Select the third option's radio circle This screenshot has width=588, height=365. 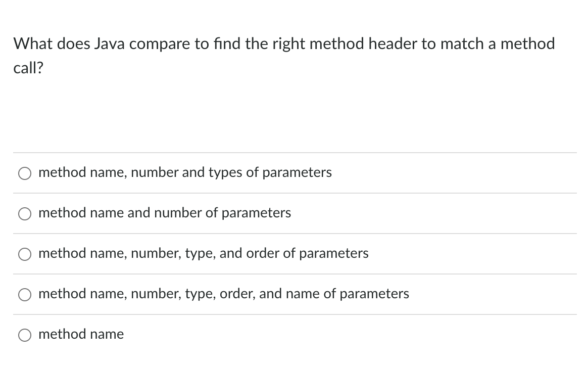(24, 254)
